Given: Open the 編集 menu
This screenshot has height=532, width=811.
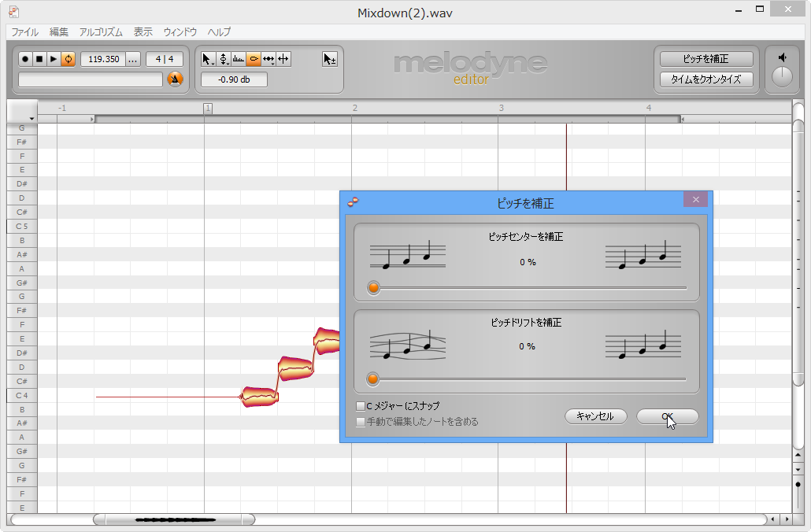Looking at the screenshot, I should pyautogui.click(x=59, y=32).
